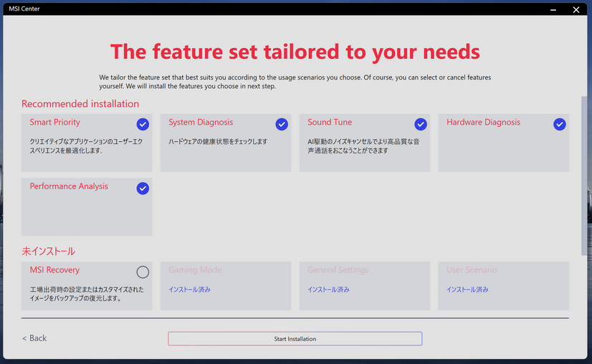Click System Diagnosis hardware health description

click(218, 142)
